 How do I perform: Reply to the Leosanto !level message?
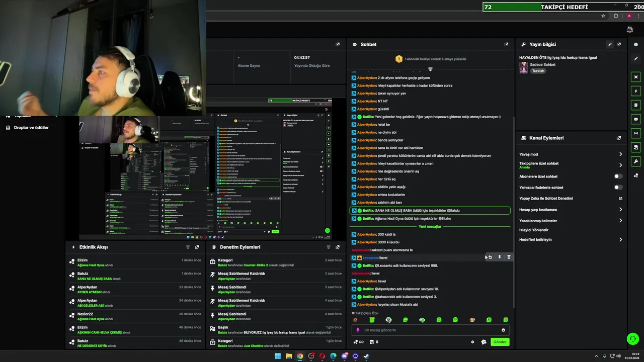coord(490,257)
